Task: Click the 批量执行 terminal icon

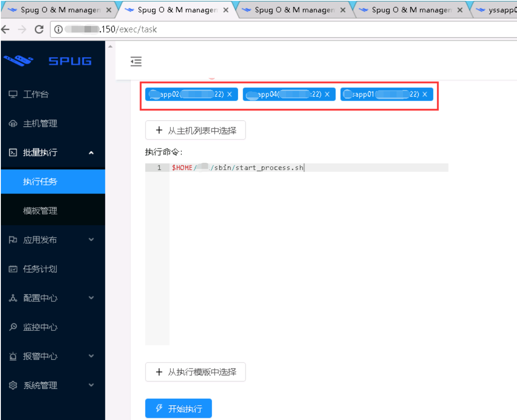Action: 13,152
